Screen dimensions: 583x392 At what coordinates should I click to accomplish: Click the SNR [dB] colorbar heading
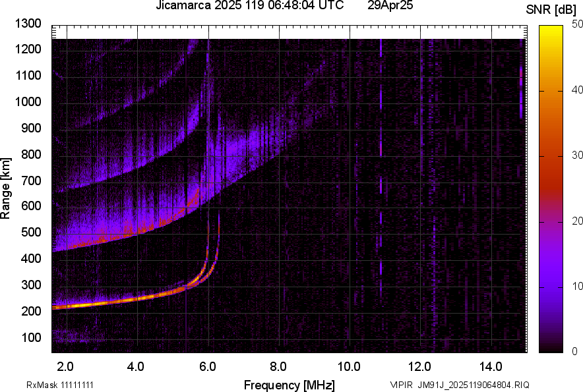[x=553, y=9]
